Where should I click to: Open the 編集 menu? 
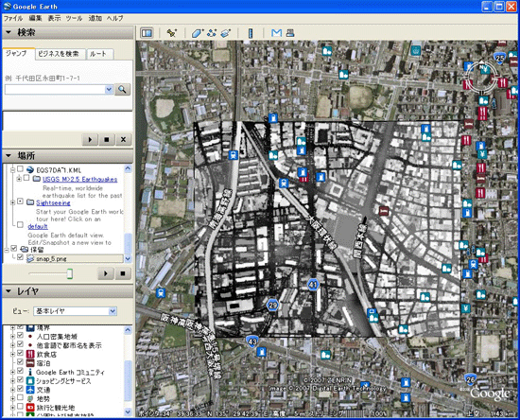click(36, 18)
